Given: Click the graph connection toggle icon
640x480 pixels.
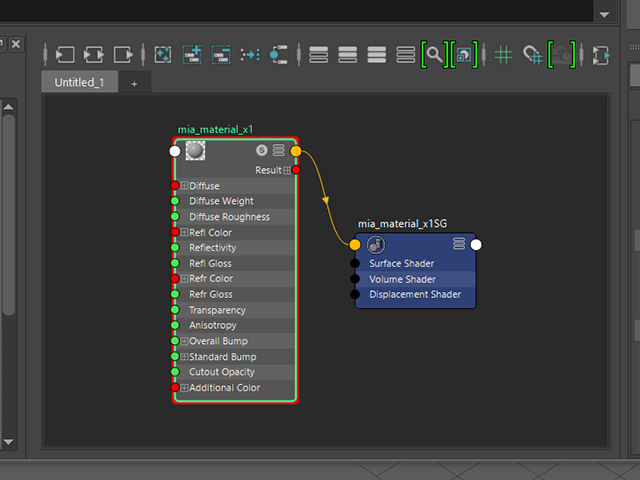Looking at the screenshot, I should (279, 55).
